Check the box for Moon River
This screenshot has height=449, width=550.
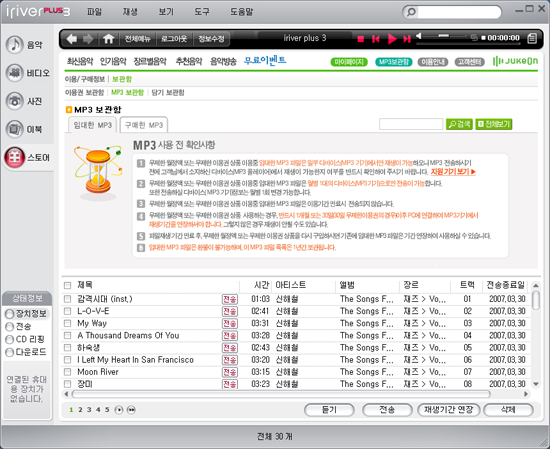click(x=67, y=372)
